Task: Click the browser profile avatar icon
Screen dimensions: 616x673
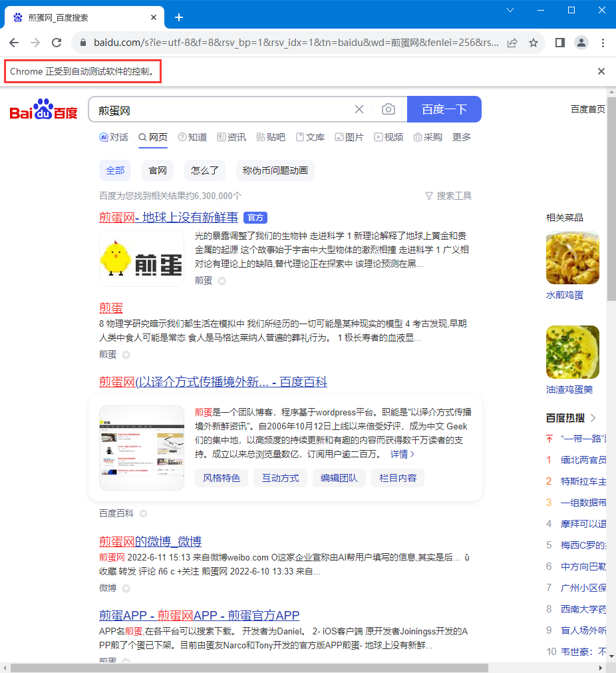Action: pyautogui.click(x=581, y=42)
